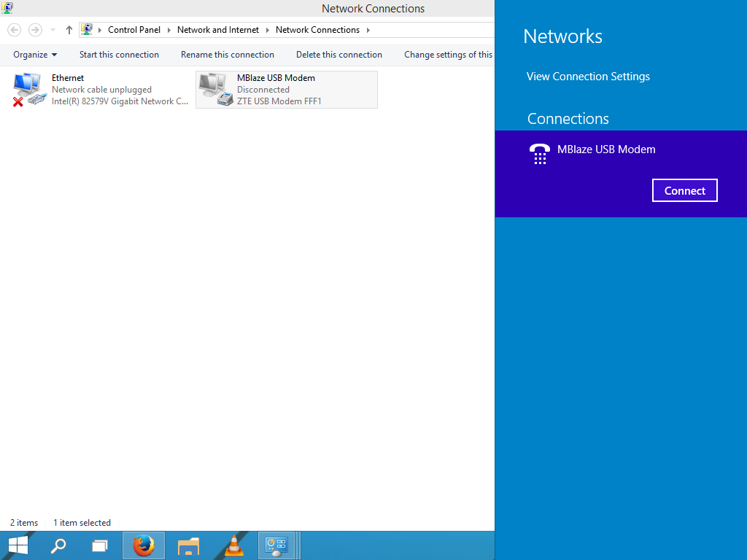747x560 pixels.
Task: Expand the chevron after Control Panel
Action: pos(169,30)
